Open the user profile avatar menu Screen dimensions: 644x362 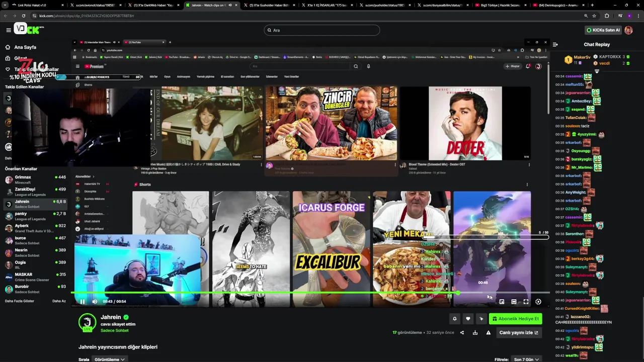coord(628,30)
